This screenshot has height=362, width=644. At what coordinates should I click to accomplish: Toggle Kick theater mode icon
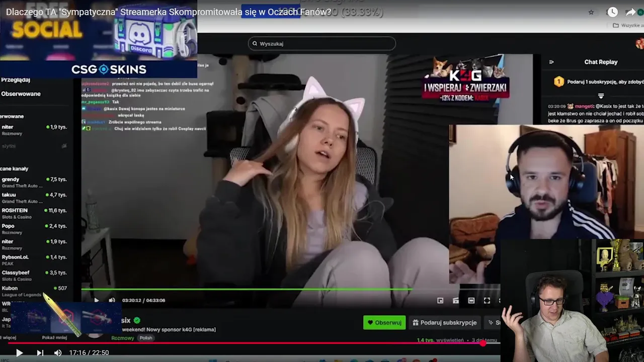(x=471, y=301)
